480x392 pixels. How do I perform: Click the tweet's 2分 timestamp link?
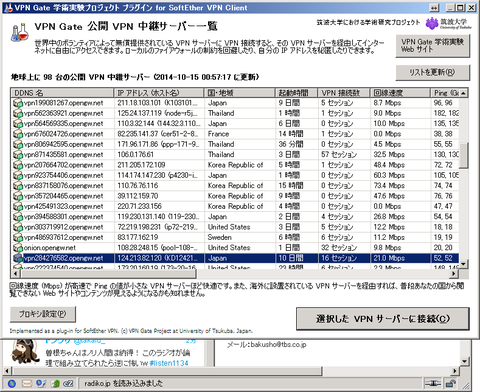click(x=191, y=341)
